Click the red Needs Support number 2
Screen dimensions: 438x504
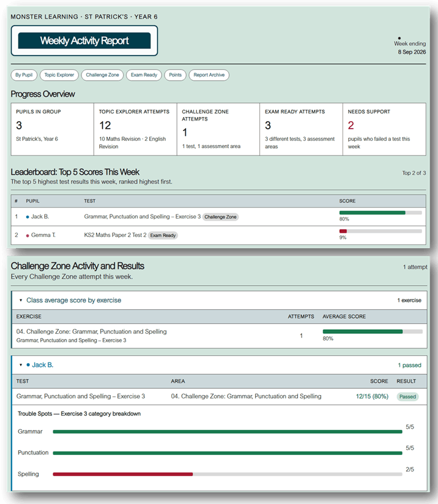(351, 126)
